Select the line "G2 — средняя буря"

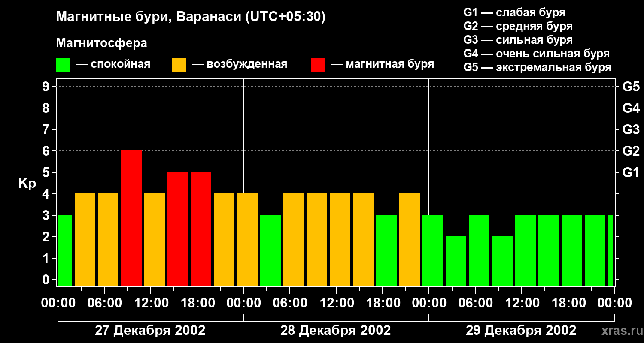(518, 26)
